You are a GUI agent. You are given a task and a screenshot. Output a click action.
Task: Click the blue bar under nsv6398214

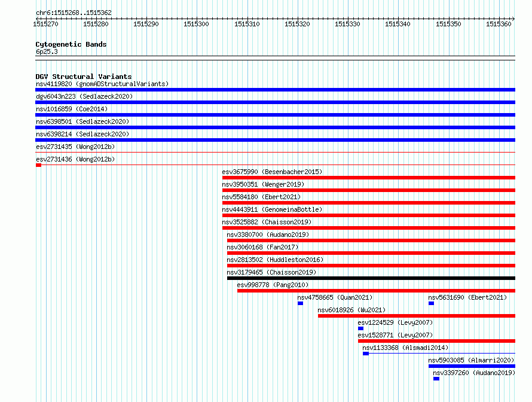coord(275,140)
